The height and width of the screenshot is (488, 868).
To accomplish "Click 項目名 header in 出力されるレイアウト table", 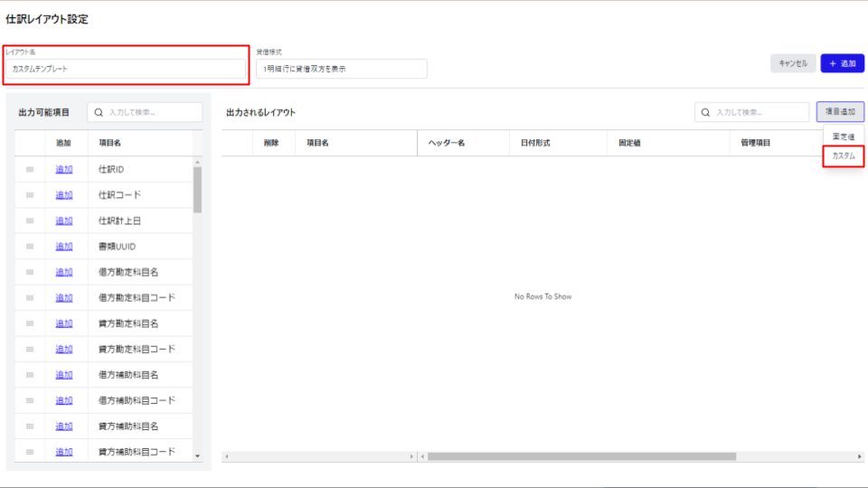I will point(317,143).
